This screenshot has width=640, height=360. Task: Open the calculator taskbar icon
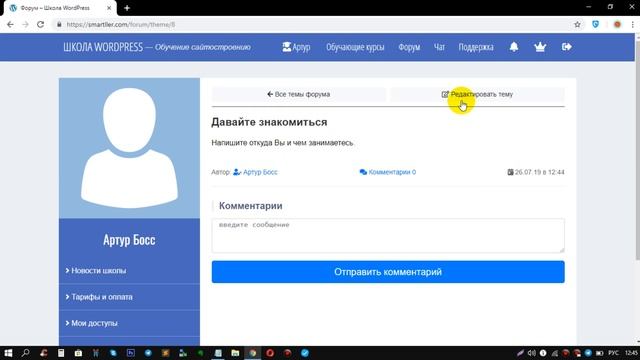(61, 353)
